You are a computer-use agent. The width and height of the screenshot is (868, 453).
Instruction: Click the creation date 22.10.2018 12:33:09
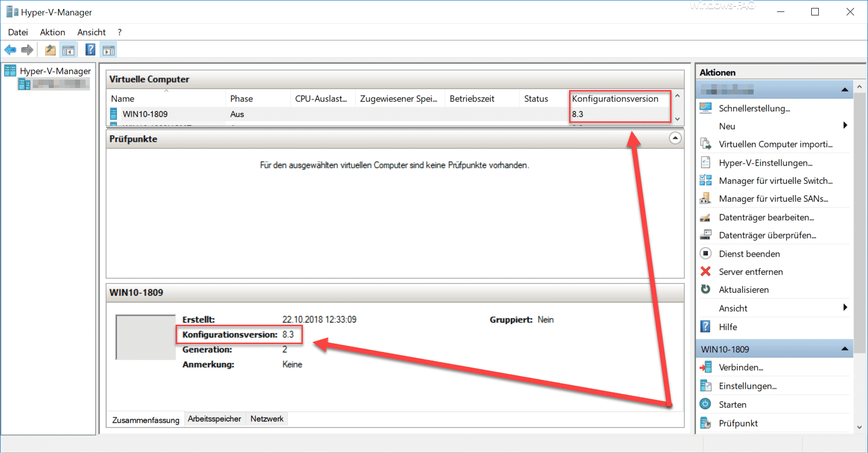(319, 319)
